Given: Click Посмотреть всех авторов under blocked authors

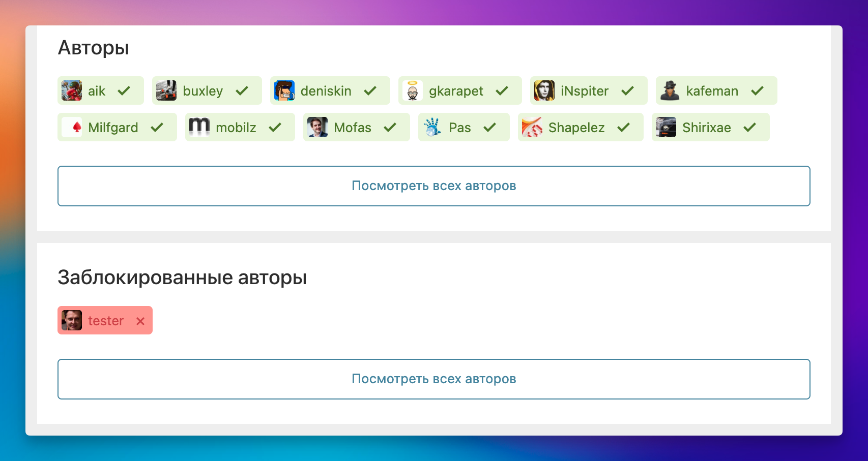Looking at the screenshot, I should point(433,379).
